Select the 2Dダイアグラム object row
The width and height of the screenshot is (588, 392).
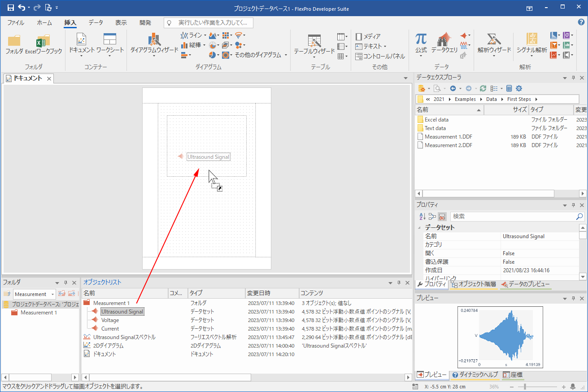pos(108,346)
